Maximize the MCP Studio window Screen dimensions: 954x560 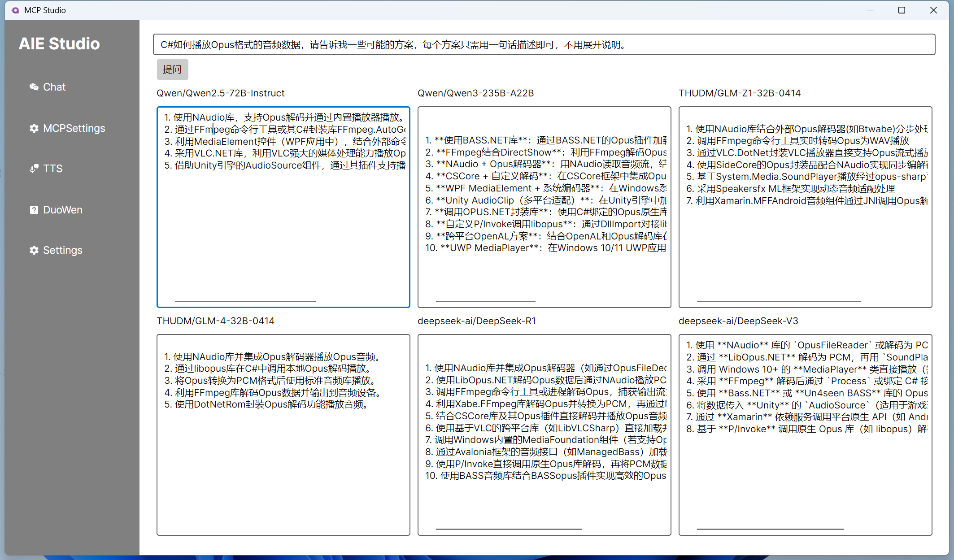(x=902, y=10)
